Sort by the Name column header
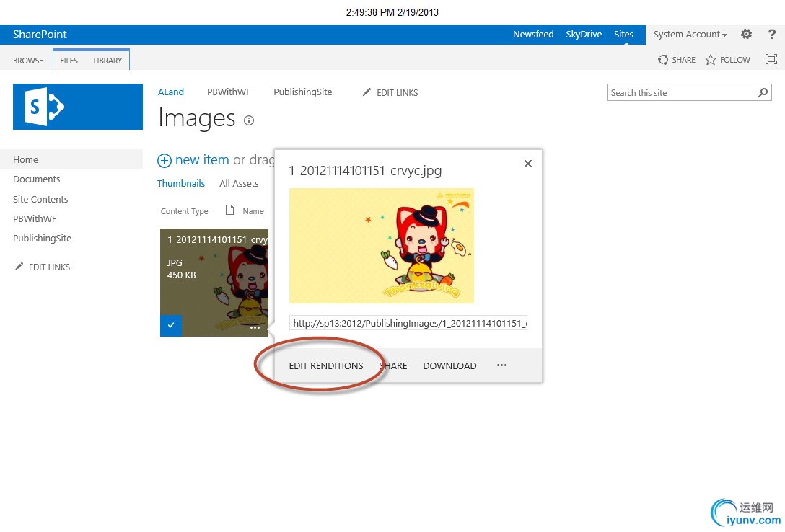The image size is (785, 532). click(x=253, y=211)
